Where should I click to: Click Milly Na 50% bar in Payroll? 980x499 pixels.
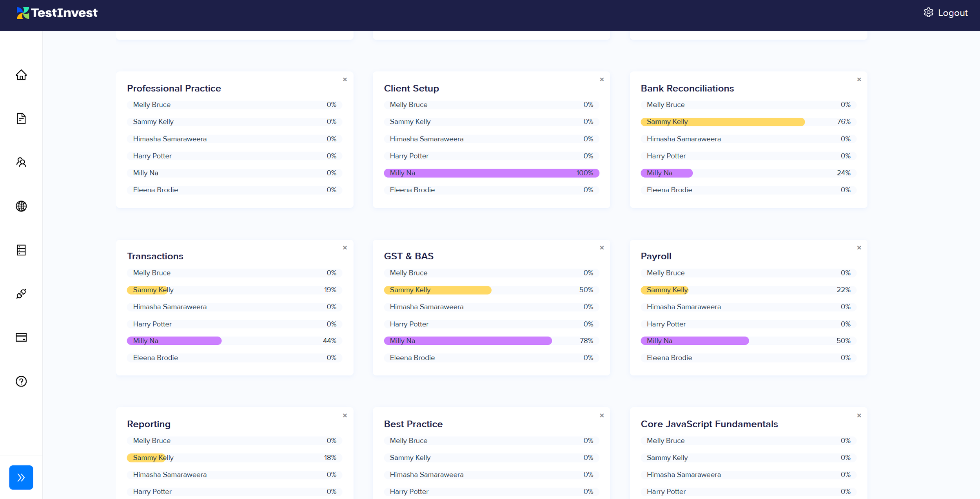[695, 341]
